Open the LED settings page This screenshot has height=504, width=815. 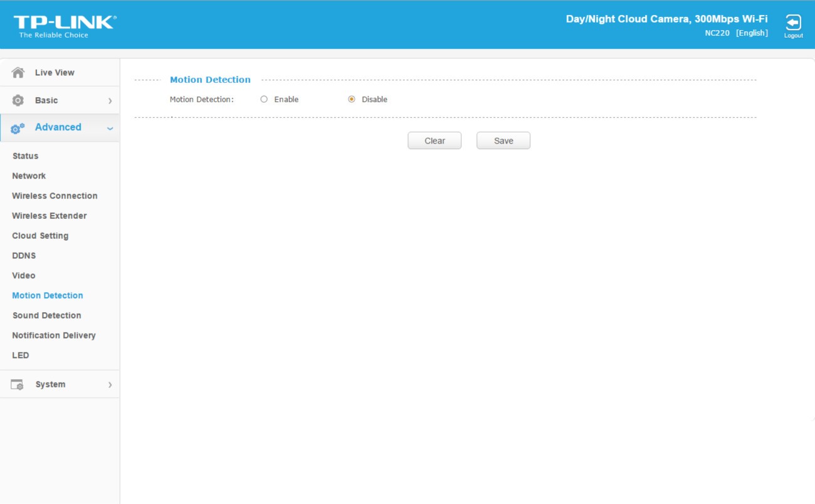[21, 355]
